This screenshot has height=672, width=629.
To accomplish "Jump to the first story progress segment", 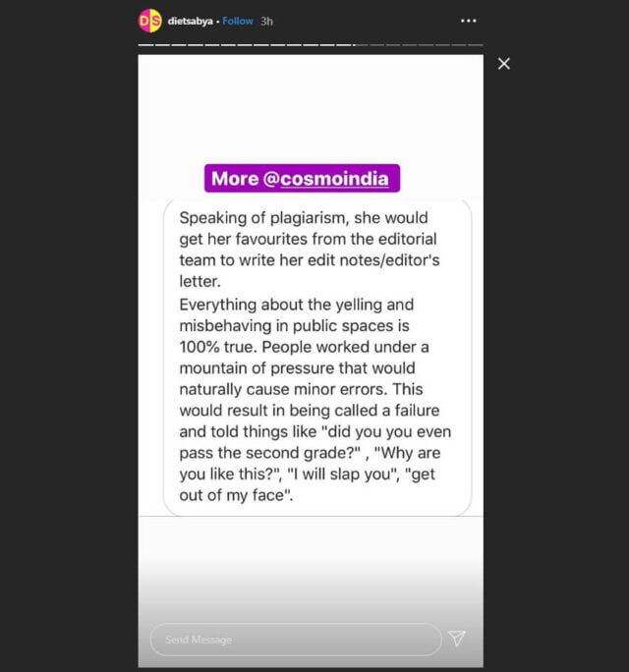I will [x=145, y=45].
